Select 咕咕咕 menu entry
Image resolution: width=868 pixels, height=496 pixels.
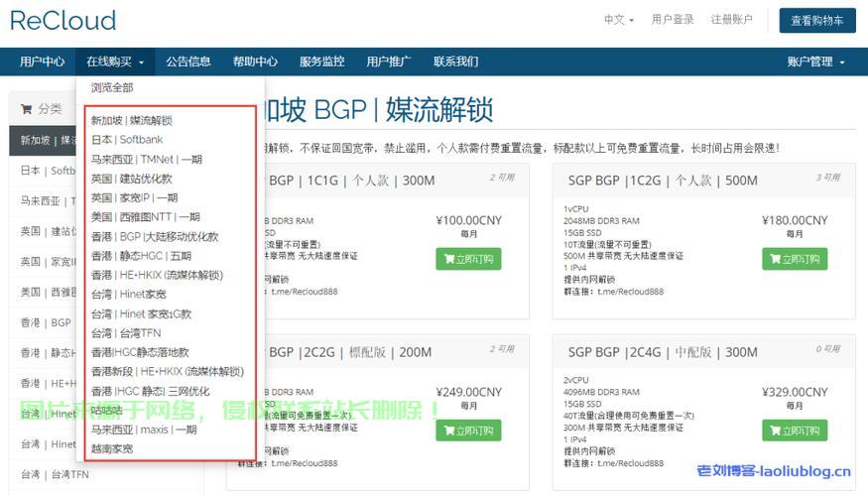pyautogui.click(x=107, y=411)
